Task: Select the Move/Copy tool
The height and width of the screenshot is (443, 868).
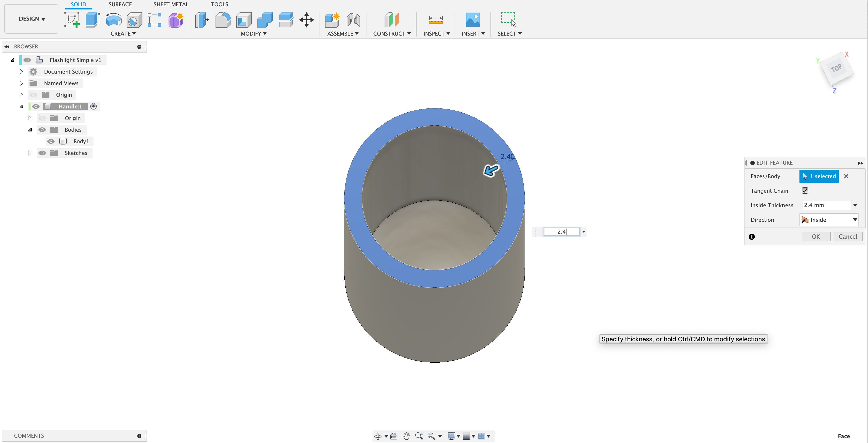Action: click(307, 20)
